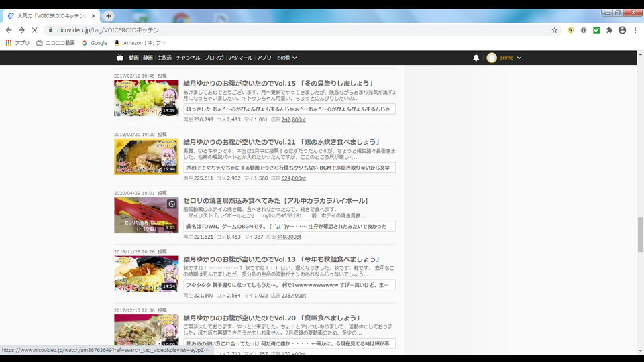The image size is (644, 362).
Task: Click the post date 2018/02/20 19:00
Action: click(x=134, y=135)
